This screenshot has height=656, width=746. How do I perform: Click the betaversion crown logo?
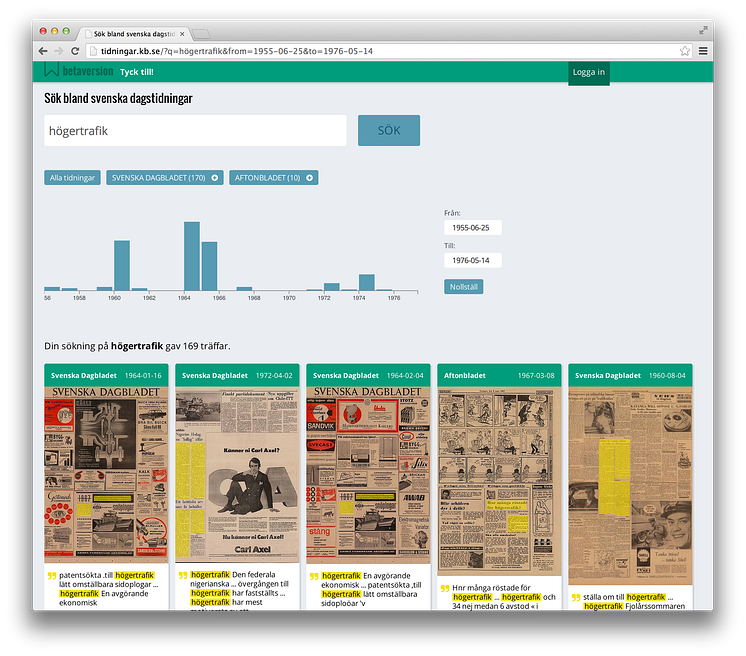[x=52, y=71]
